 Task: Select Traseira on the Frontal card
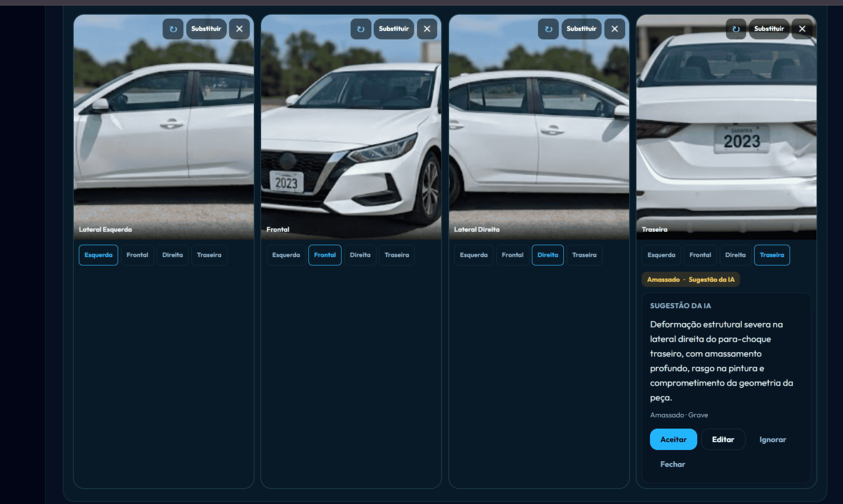pos(397,255)
